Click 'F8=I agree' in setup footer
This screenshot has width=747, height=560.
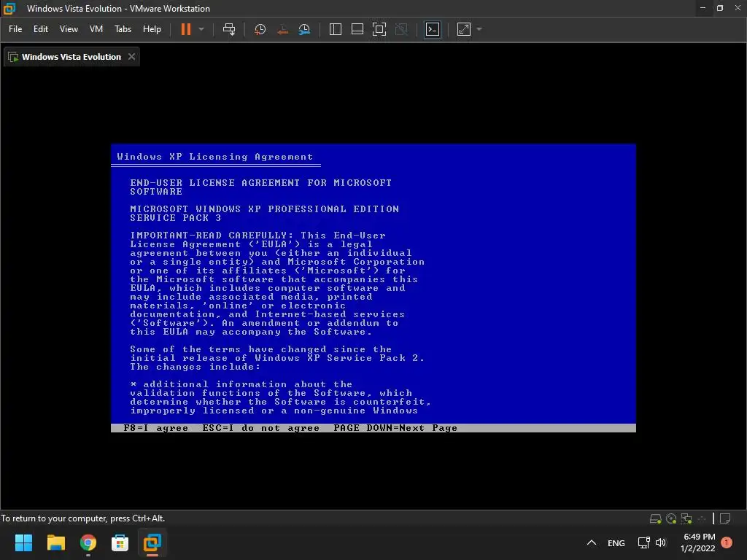tap(156, 428)
